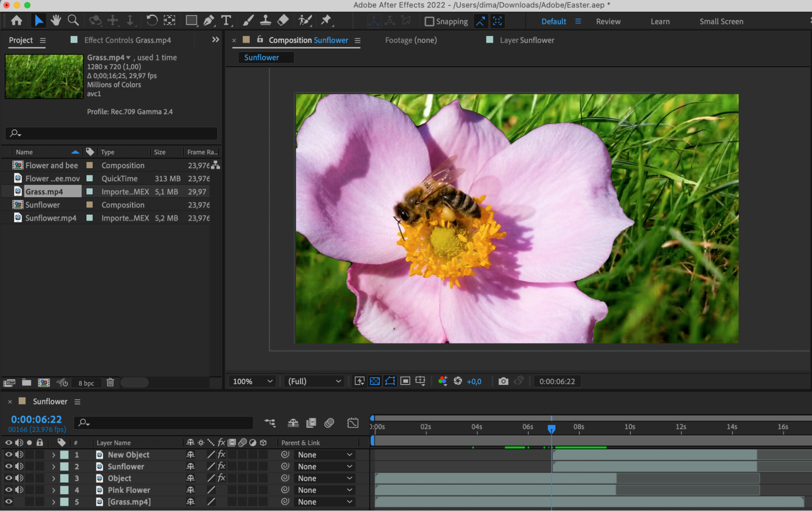Create new folder in Project panel
The width and height of the screenshot is (812, 511).
(x=26, y=383)
